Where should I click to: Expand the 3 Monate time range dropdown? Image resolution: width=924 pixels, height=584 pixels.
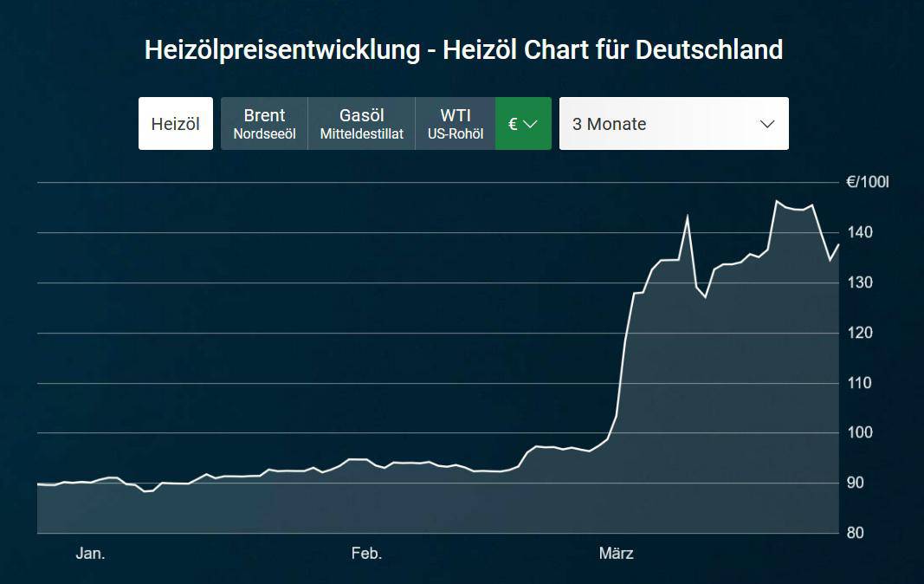coord(673,123)
